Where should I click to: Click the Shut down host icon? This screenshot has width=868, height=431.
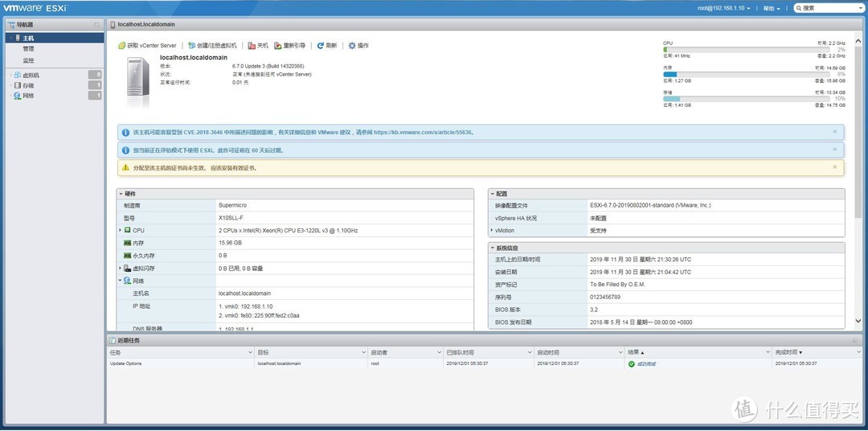point(252,46)
